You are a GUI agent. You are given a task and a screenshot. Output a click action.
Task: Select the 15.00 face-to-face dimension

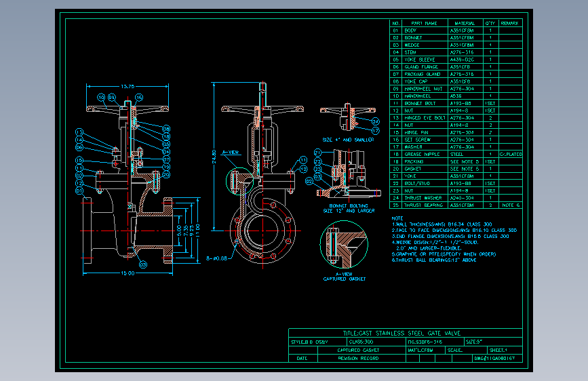pyautogui.click(x=128, y=273)
